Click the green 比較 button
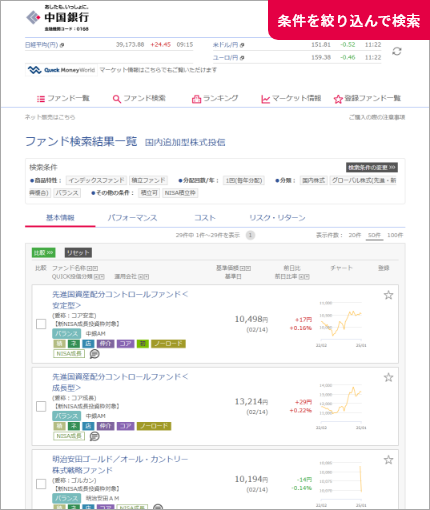 (44, 253)
